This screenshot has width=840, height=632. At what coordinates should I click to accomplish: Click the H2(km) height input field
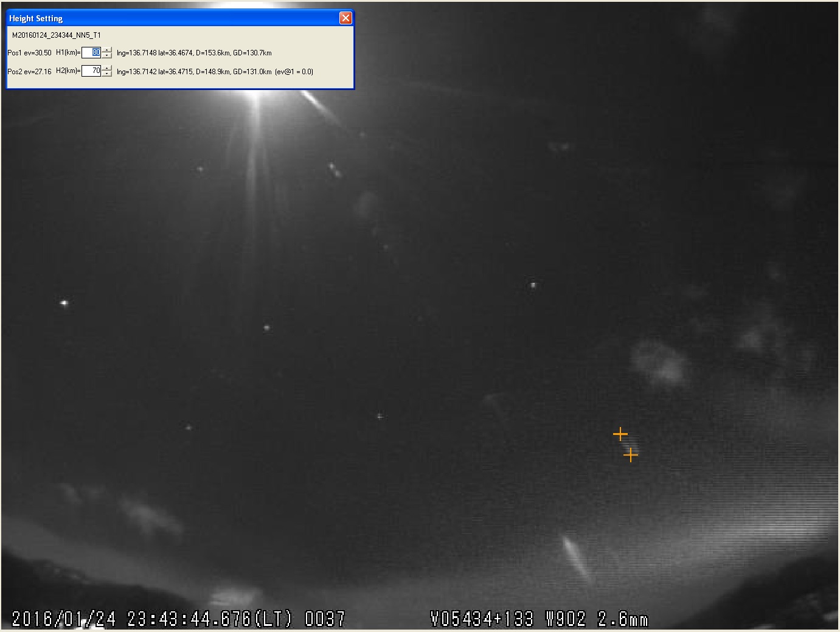91,71
